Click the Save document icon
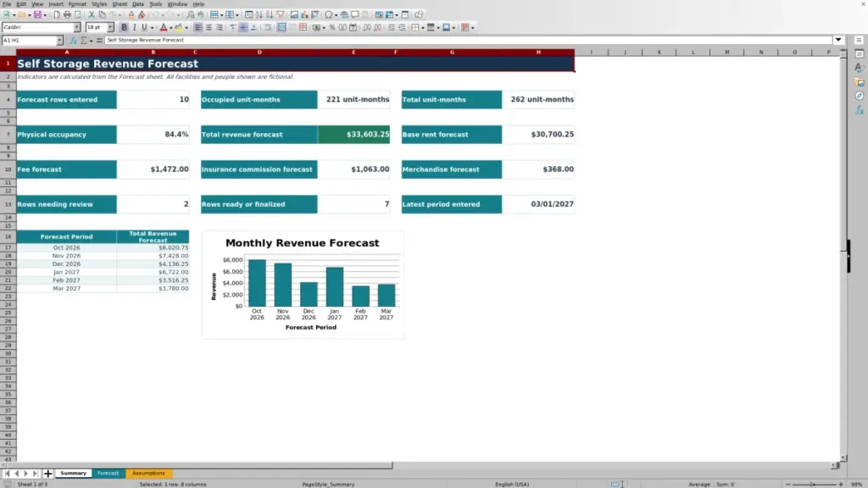Image resolution: width=868 pixels, height=488 pixels. pos(37,14)
